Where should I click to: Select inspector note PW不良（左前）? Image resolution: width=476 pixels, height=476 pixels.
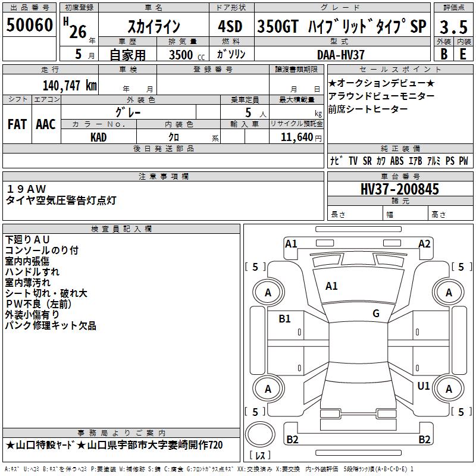tap(38, 304)
